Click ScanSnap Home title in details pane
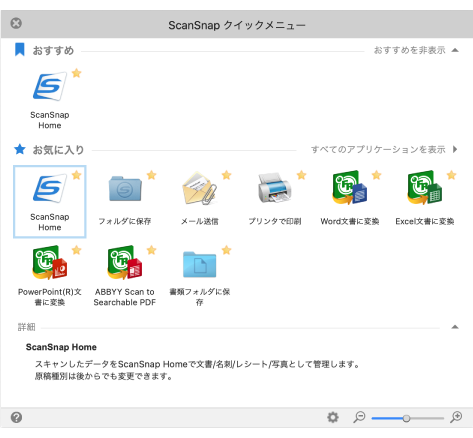Image resolution: width=473 pixels, height=438 pixels. pyautogui.click(x=61, y=347)
